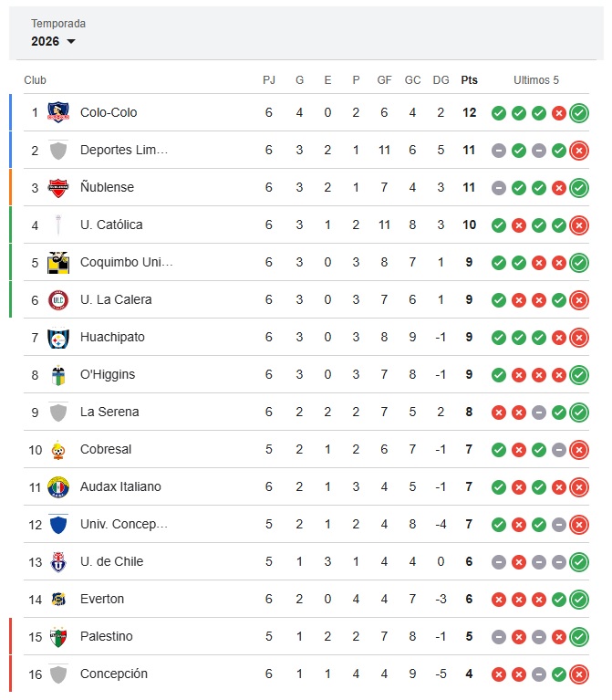Screen dimensions: 612x700
Task: Click the U. de Chile crest
Action: [58, 561]
